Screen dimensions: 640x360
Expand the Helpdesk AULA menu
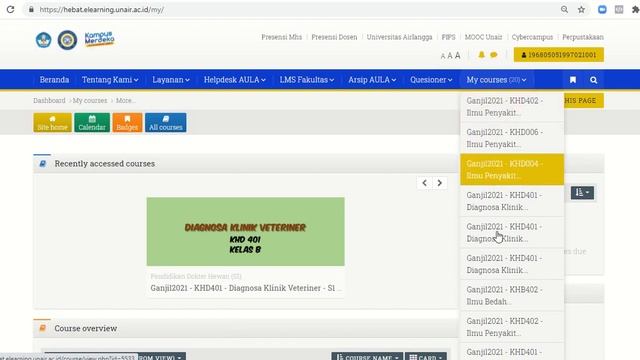pos(235,80)
